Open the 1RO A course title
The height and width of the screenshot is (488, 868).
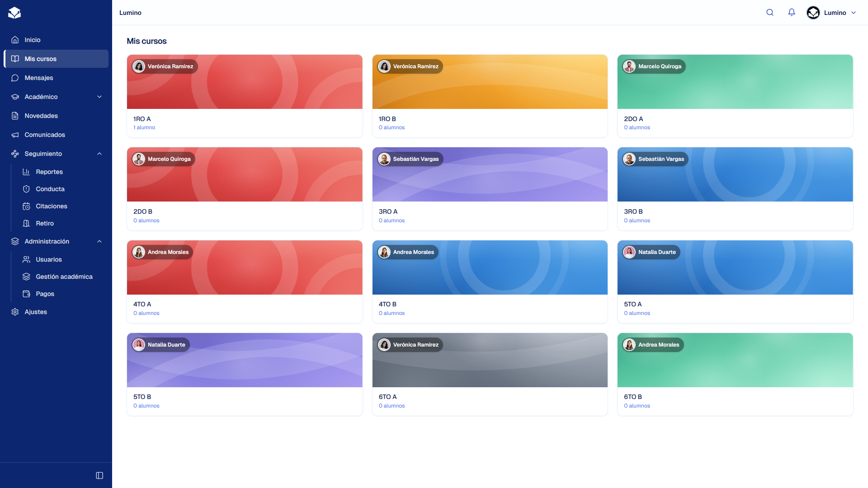click(x=142, y=119)
